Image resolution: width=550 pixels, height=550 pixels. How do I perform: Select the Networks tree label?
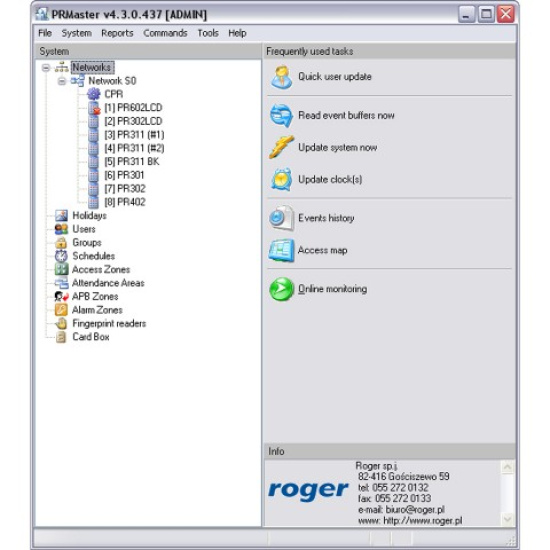coord(92,67)
